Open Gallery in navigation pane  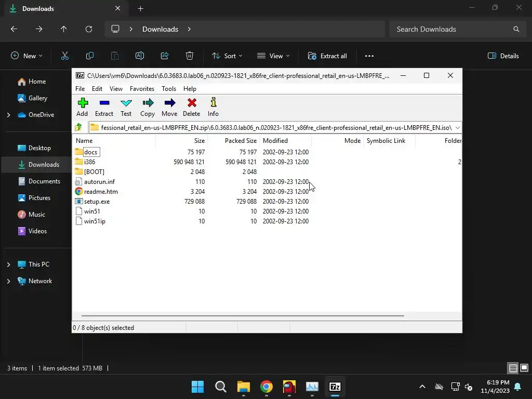click(33, 98)
